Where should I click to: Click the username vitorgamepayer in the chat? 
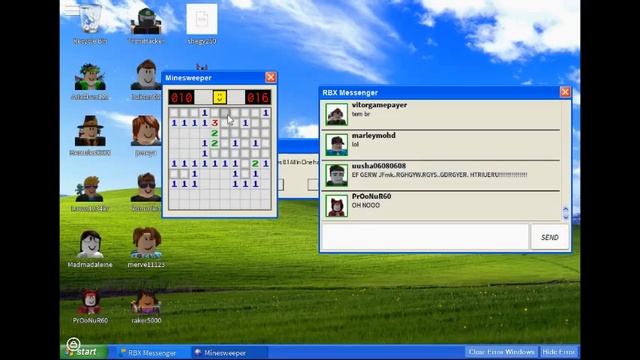(x=379, y=105)
